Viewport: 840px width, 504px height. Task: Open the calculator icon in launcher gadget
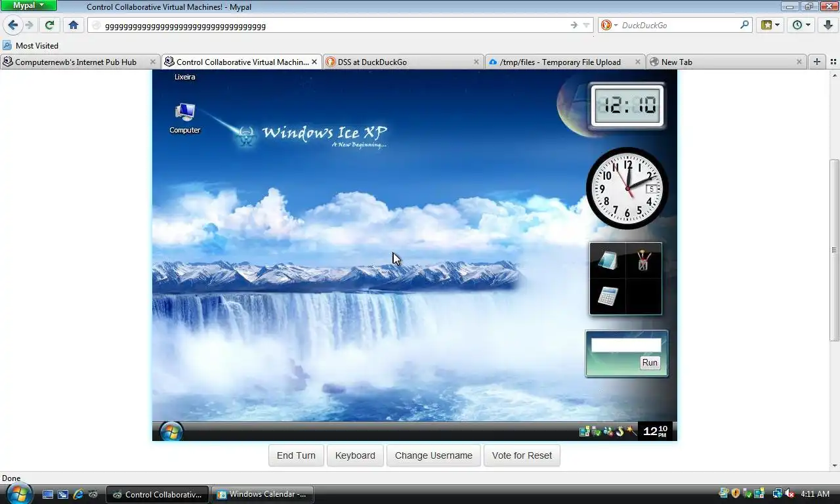point(608,296)
